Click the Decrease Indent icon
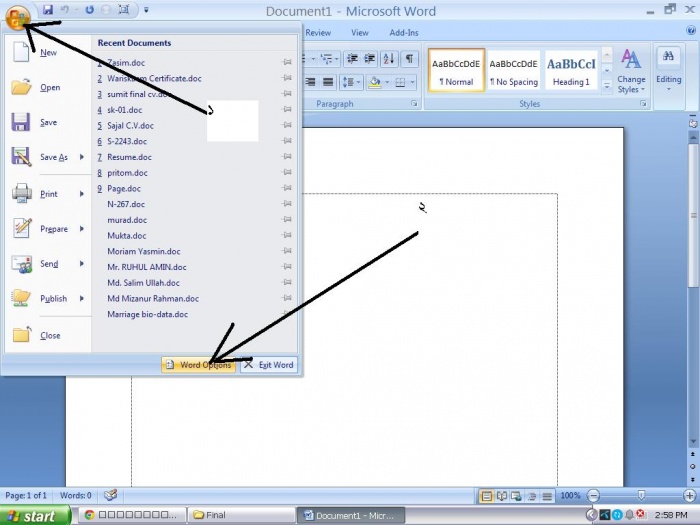 coord(352,58)
